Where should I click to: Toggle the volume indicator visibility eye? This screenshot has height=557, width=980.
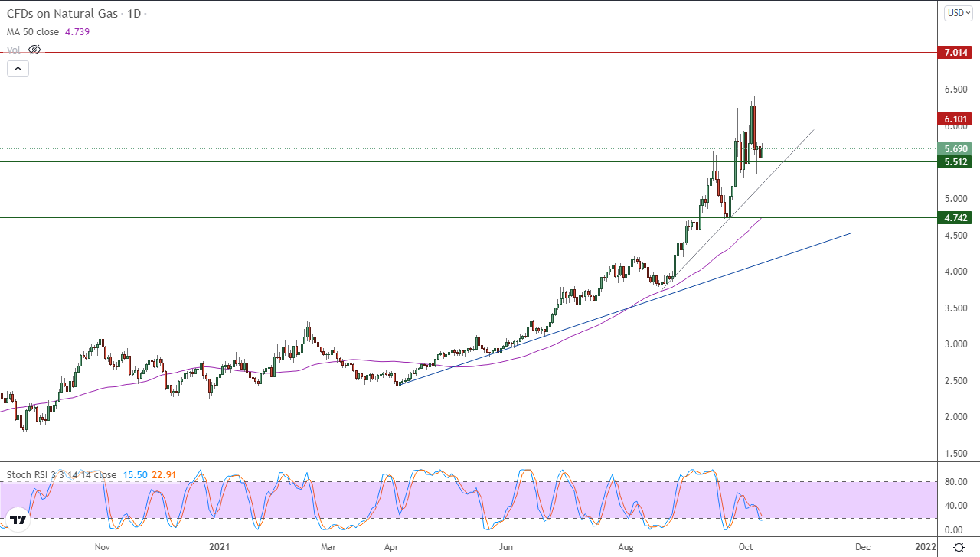pyautogui.click(x=34, y=50)
